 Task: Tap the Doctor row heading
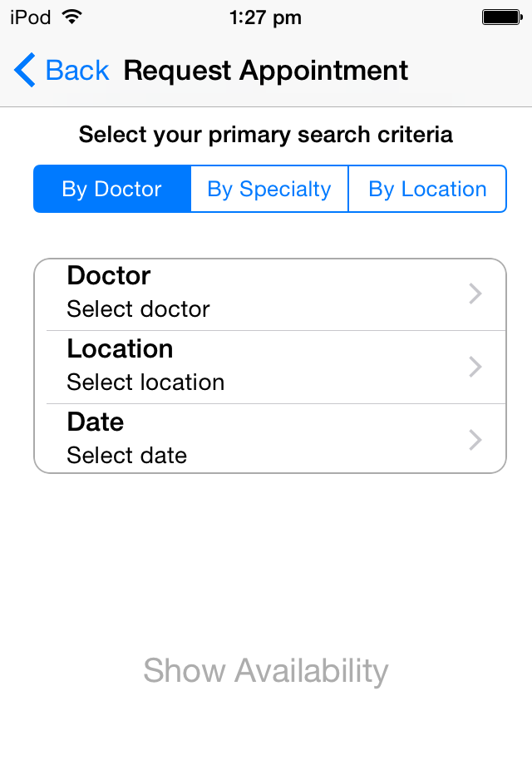pos(109,276)
